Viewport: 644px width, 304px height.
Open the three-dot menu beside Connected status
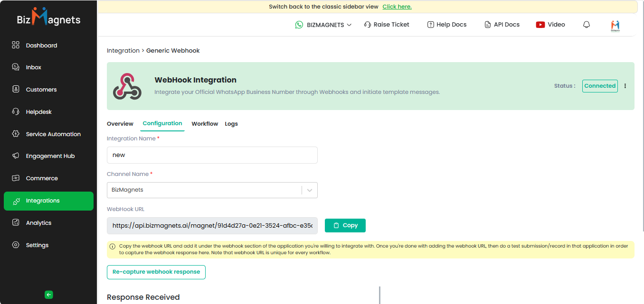[x=625, y=86]
